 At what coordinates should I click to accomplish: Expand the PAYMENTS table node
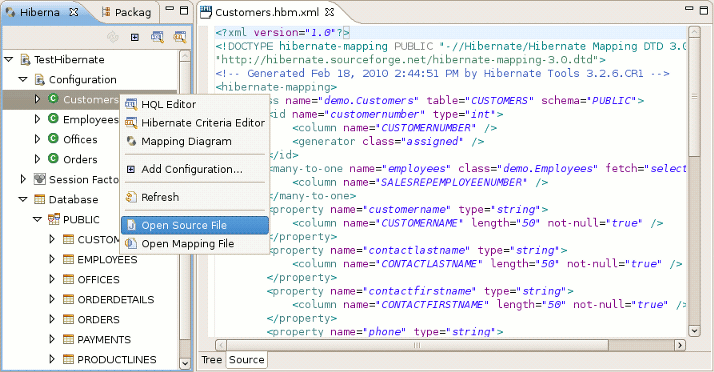52,339
